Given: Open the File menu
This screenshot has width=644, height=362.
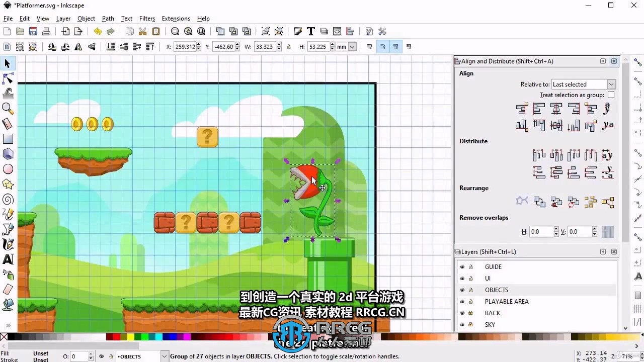Looking at the screenshot, I should pyautogui.click(x=8, y=19).
